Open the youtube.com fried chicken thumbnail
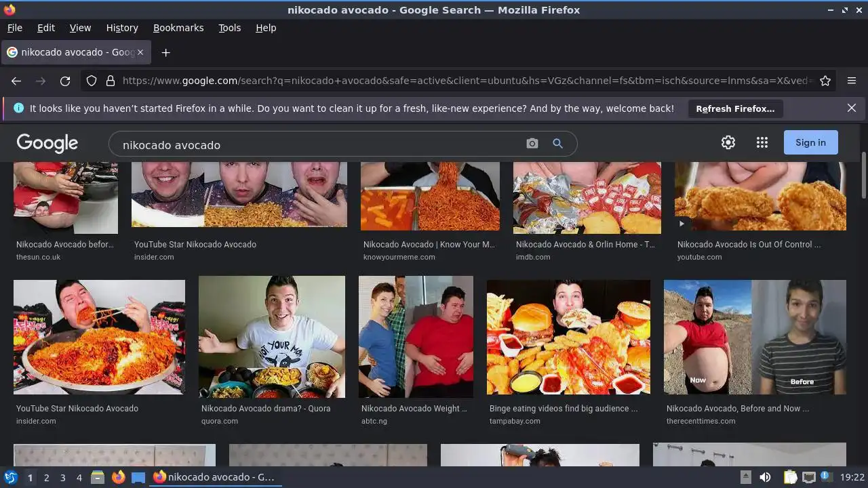Screen dimensions: 868x488 [760, 197]
